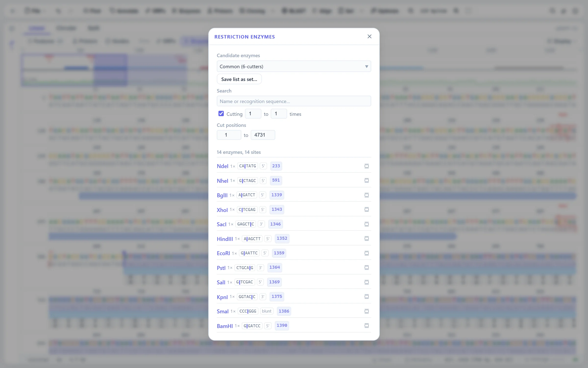Focus the enzyme name search field
Screen dimensions: 588x368
coord(294,101)
